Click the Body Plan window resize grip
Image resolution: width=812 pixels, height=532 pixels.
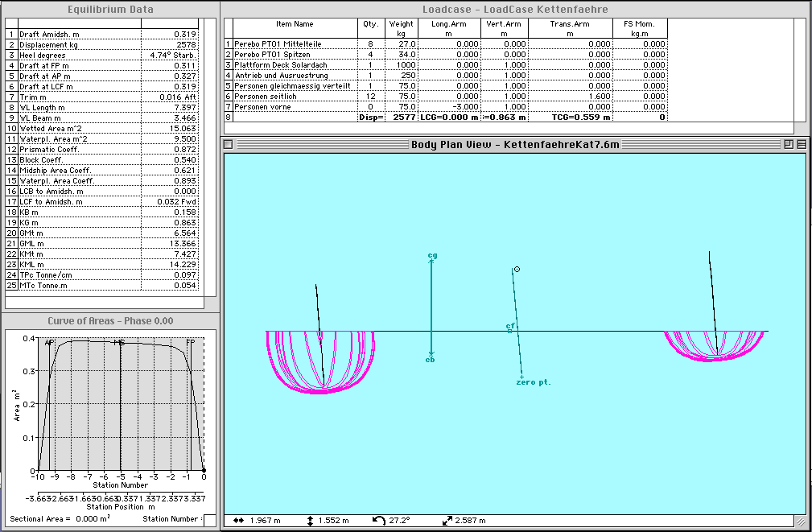(801, 521)
